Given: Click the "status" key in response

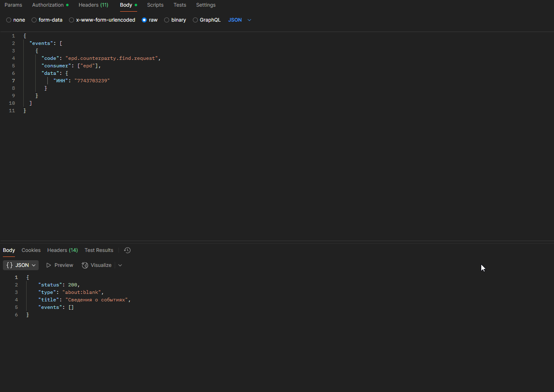Looking at the screenshot, I should click(x=50, y=285).
